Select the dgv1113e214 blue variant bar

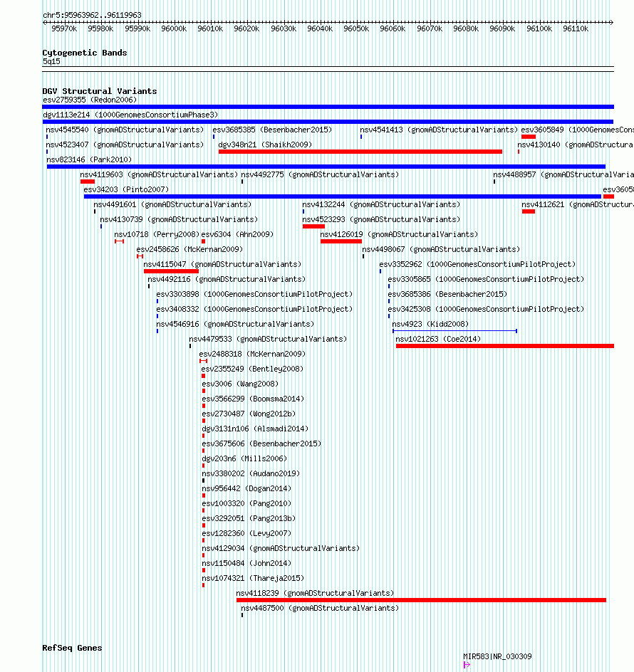pos(328,122)
